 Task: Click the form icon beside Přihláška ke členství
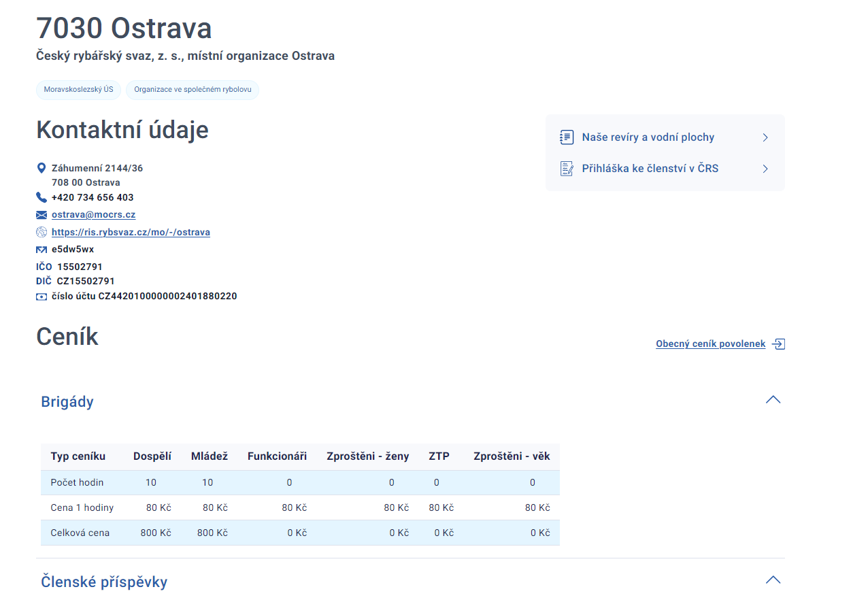click(567, 169)
